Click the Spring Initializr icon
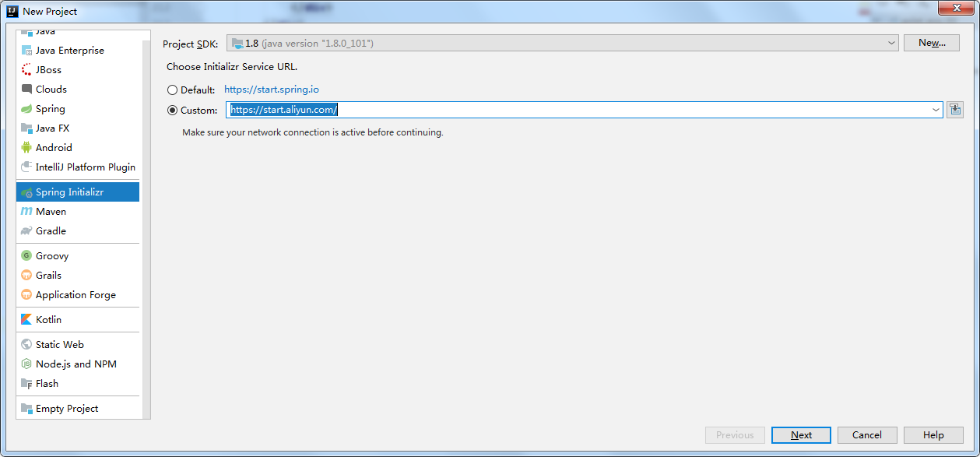 click(27, 192)
